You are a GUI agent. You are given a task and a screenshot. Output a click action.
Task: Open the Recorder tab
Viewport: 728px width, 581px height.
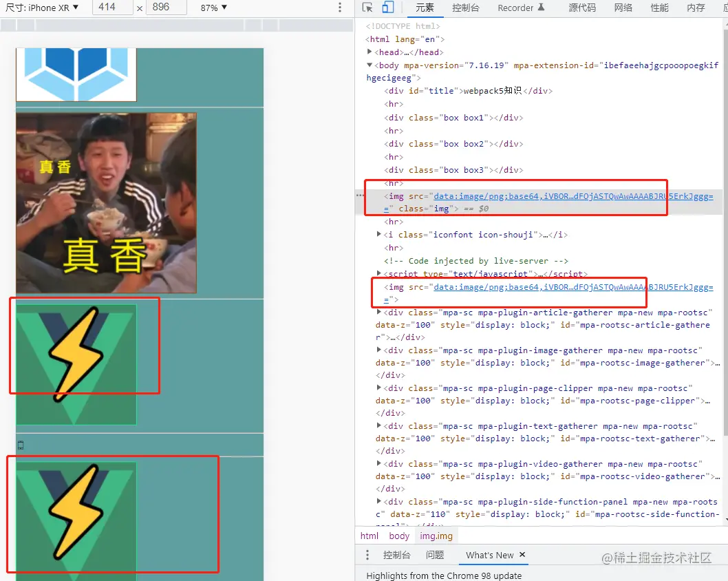[521, 8]
